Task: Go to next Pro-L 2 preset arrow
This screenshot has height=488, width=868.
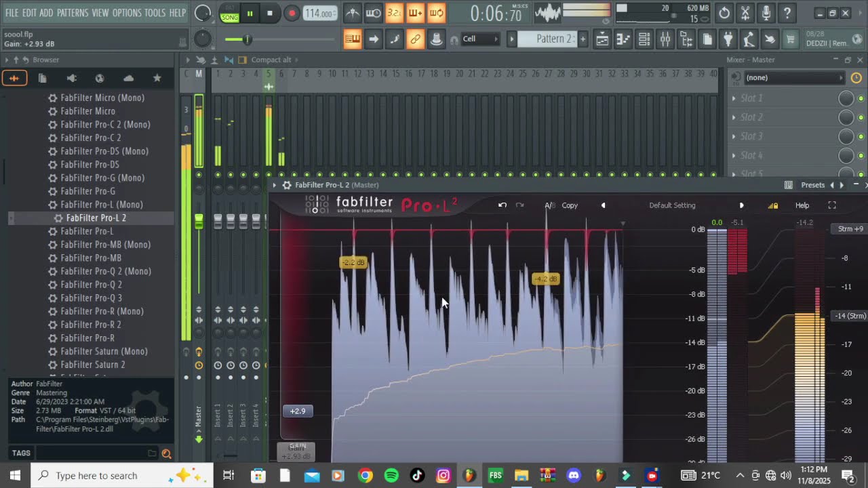Action: click(x=741, y=205)
